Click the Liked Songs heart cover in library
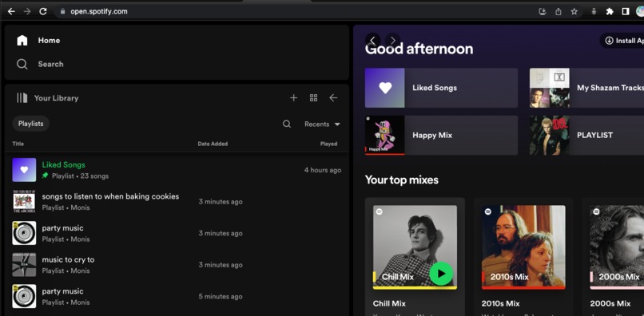This screenshot has width=644, height=316. [x=24, y=170]
